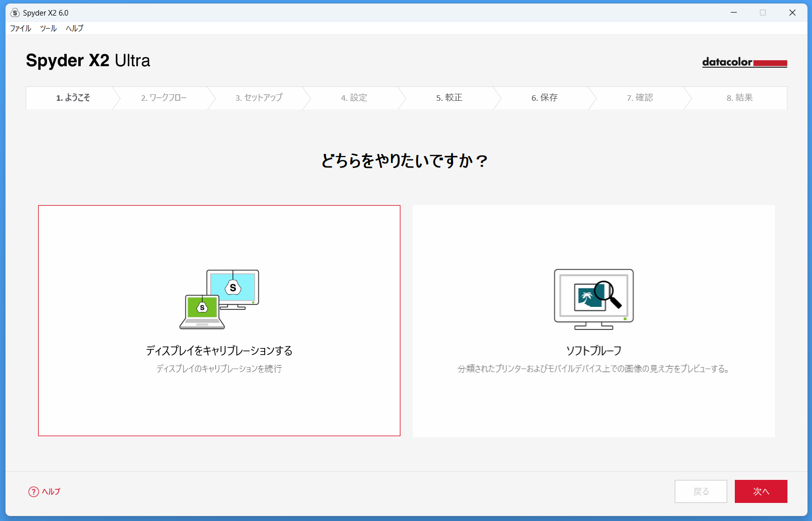812x521 pixels.
Task: Open the ヘルプ menu in the menu bar
Action: click(75, 29)
